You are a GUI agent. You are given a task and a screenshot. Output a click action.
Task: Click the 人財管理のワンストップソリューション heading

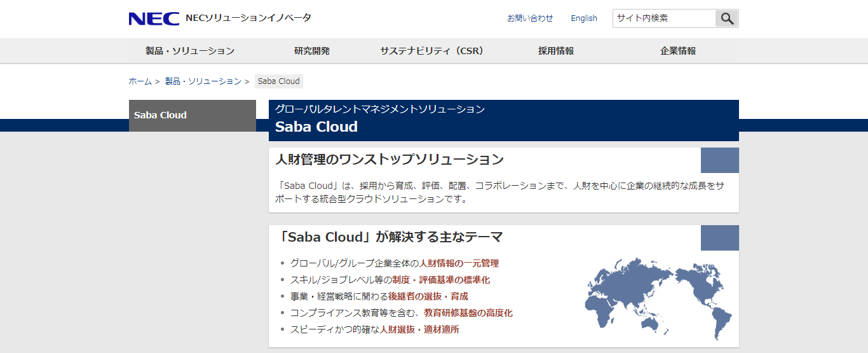point(390,160)
